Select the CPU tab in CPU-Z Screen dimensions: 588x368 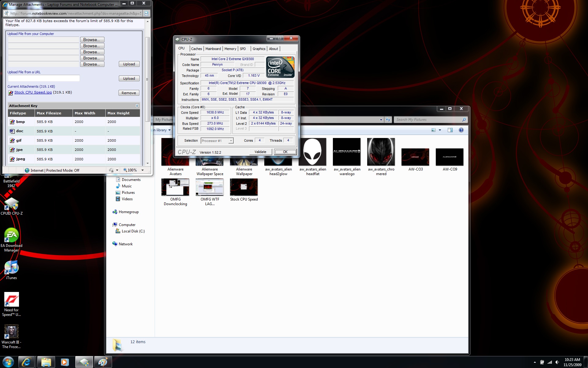tap(182, 48)
